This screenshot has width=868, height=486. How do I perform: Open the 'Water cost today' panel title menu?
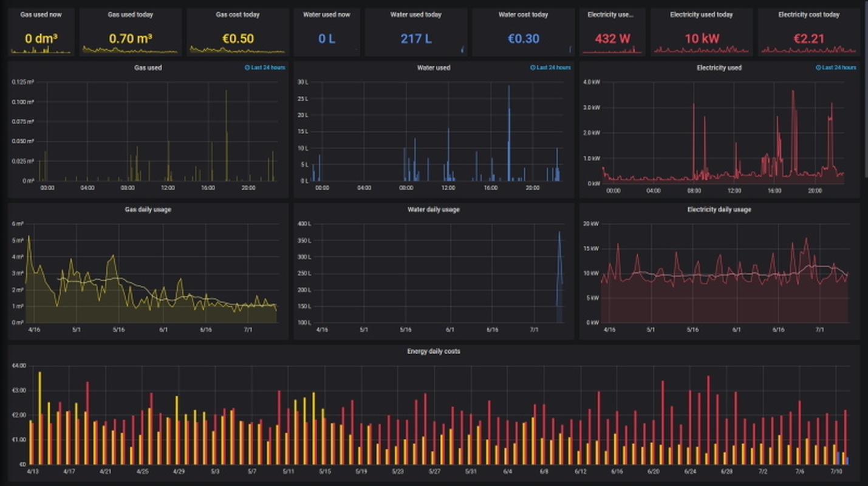pos(523,15)
